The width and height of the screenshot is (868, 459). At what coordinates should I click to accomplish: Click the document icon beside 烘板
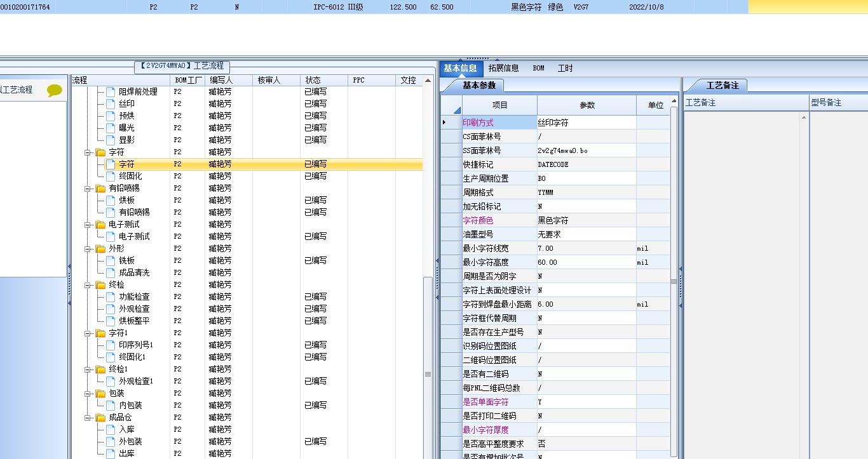[111, 200]
